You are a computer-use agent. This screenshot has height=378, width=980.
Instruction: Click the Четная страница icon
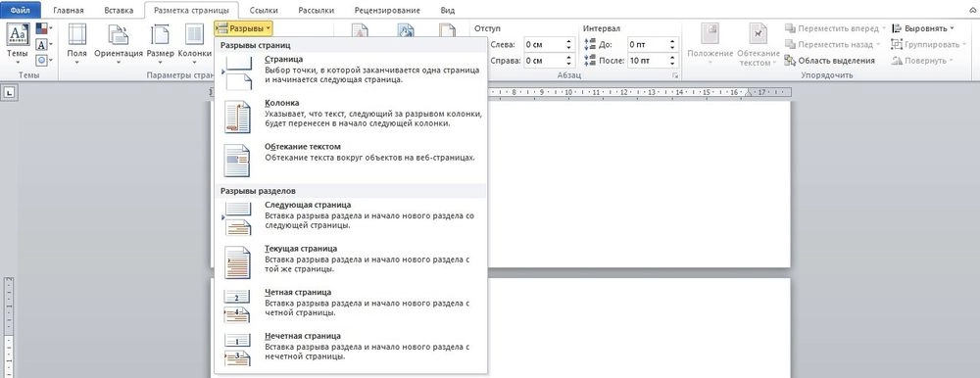tap(237, 307)
